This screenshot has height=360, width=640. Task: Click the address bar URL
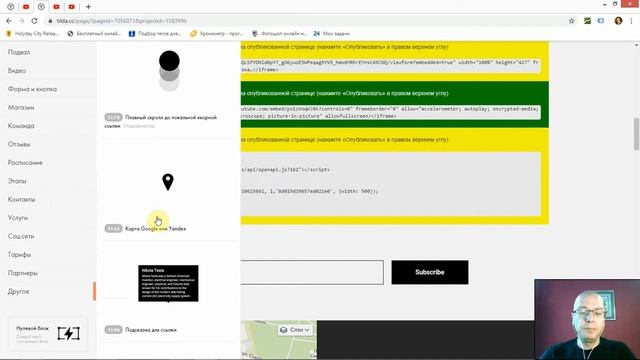point(122,21)
